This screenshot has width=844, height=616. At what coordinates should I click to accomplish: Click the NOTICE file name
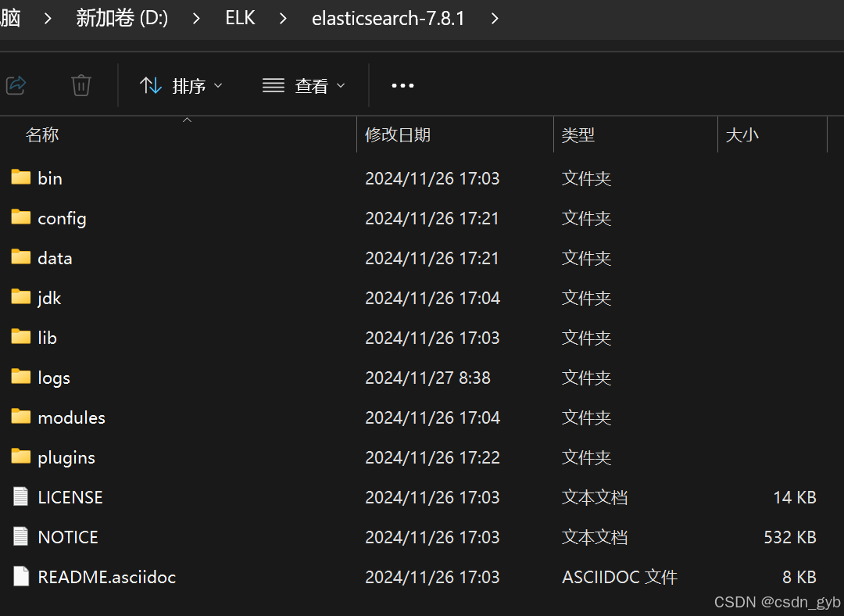tap(68, 537)
